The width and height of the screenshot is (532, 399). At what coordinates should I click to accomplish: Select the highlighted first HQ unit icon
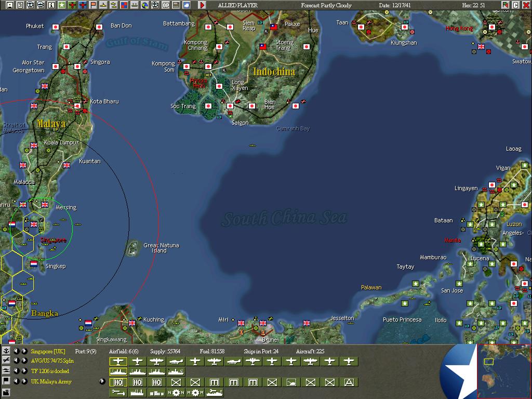[x=118, y=382]
